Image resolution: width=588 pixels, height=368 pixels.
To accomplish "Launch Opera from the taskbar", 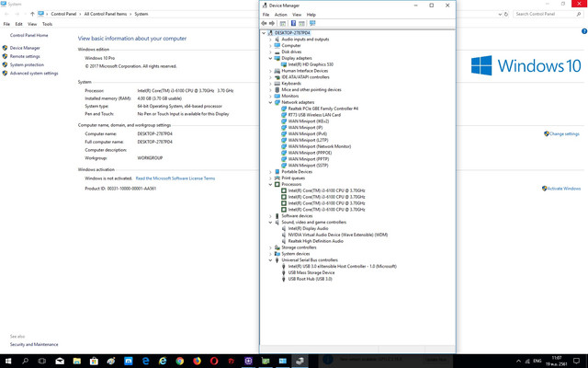I will tap(214, 361).
